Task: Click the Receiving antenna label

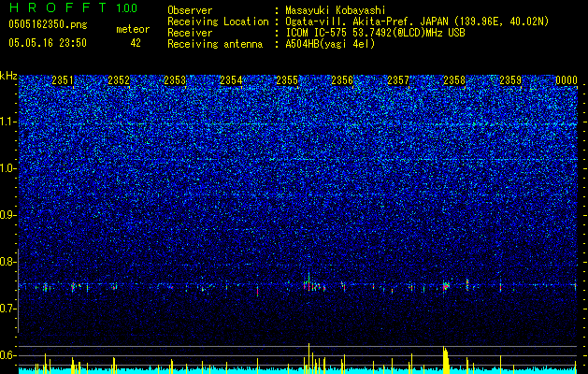Action: [x=215, y=44]
